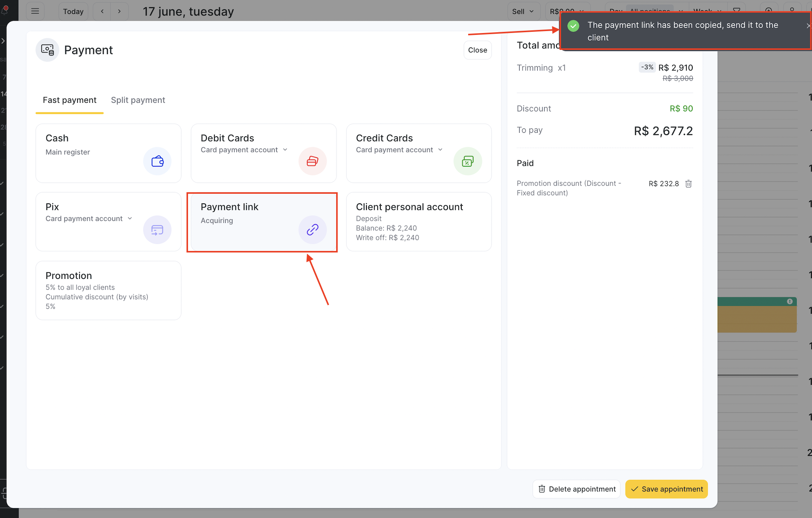Expand Debit Cards payment account dropdown

[244, 150]
